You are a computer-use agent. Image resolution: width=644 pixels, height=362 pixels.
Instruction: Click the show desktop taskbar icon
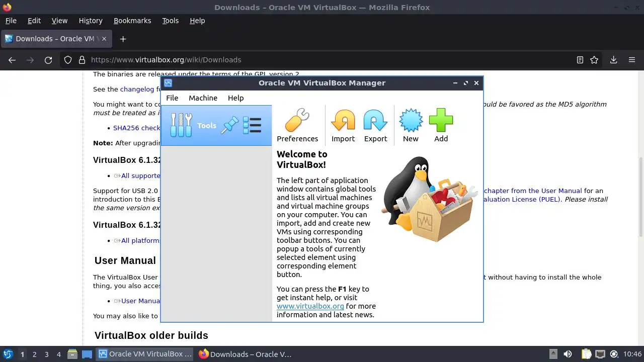click(x=87, y=354)
